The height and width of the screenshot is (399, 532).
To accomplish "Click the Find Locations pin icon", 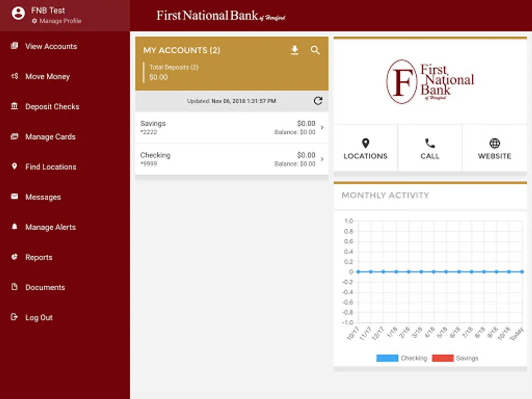I will click(15, 166).
